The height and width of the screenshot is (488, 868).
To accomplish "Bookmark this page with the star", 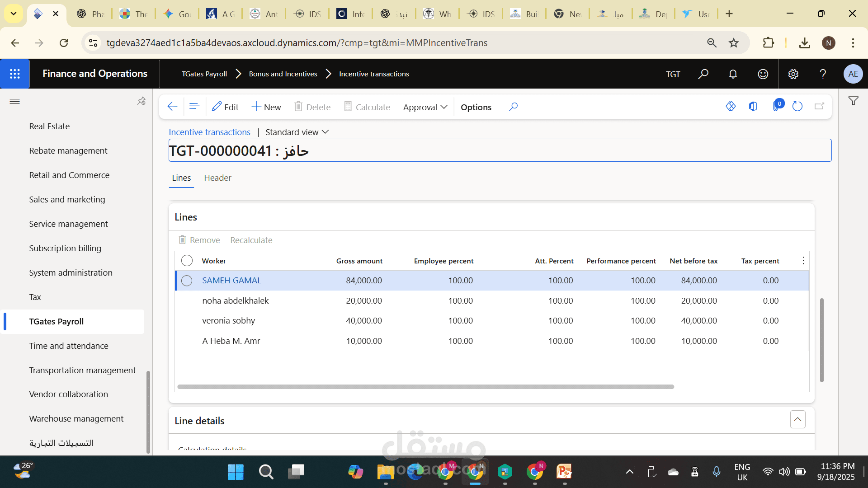I will [734, 43].
